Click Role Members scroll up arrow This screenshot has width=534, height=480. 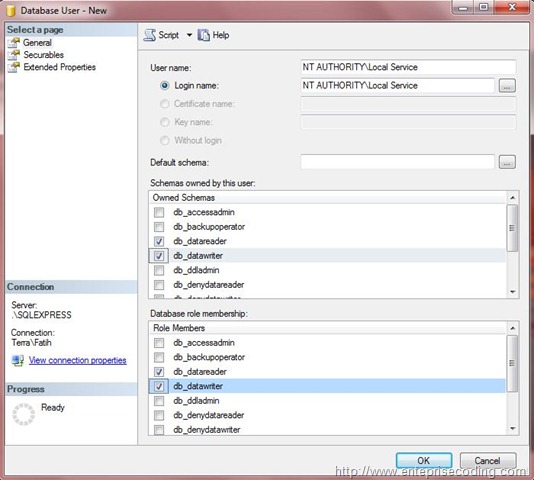tap(513, 328)
